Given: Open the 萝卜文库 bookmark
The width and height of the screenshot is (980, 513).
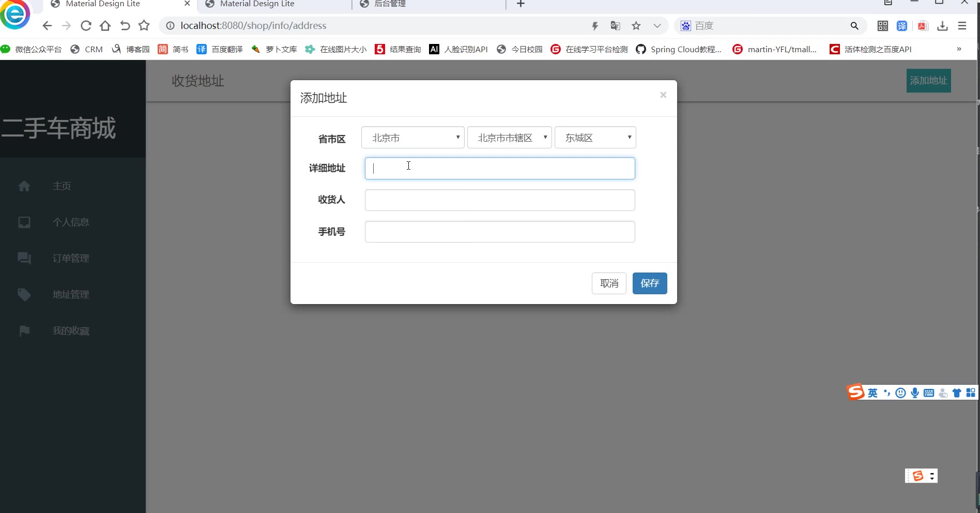Looking at the screenshot, I should tap(274, 49).
